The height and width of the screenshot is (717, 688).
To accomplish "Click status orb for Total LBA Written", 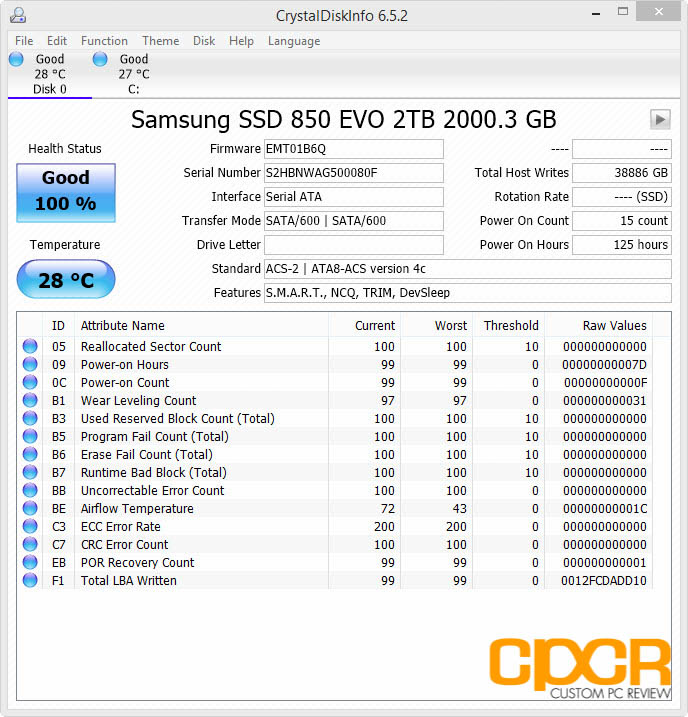I will [x=30, y=580].
